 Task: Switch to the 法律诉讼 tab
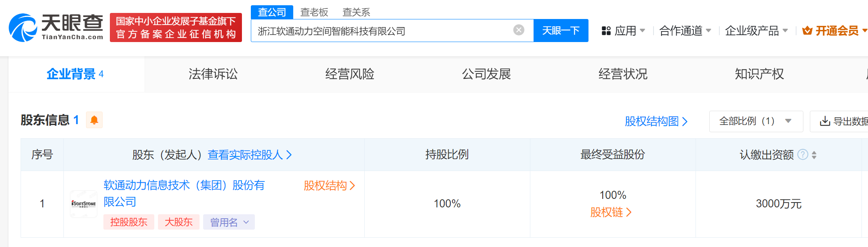click(x=213, y=74)
